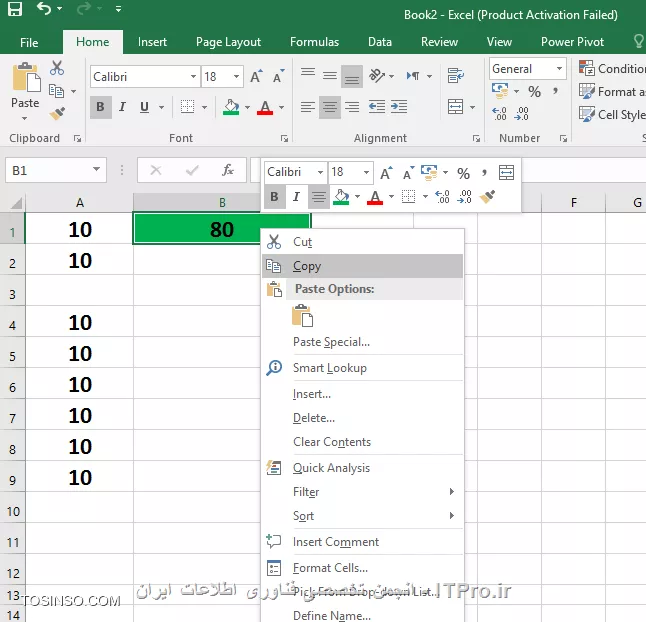646x622 pixels.
Task: Open the ribbon Borders dropdown arrow
Action: [204, 107]
